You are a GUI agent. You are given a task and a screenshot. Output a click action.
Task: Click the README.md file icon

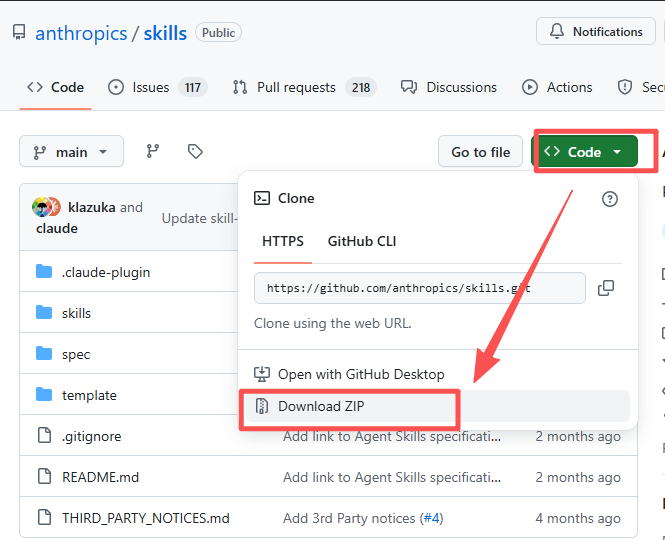[x=45, y=476]
